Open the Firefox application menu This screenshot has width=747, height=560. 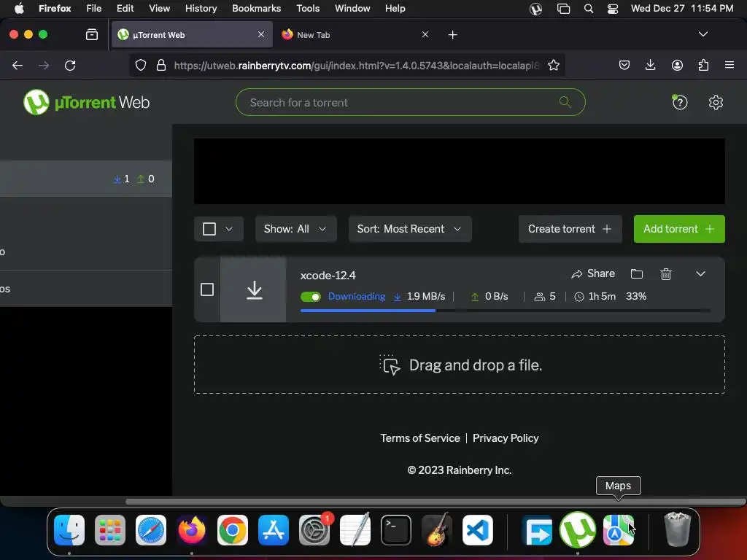tap(729, 65)
